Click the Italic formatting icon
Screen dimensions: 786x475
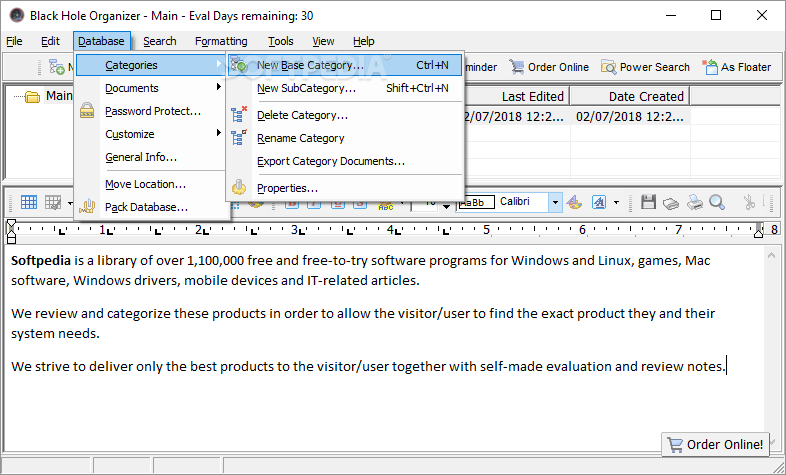314,205
